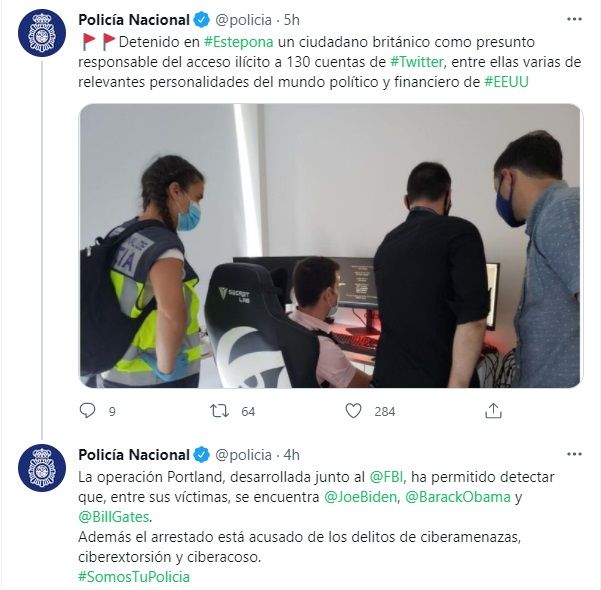The width and height of the screenshot is (601, 590).
Task: Like the tweet with 284 likes
Action: pos(353,411)
